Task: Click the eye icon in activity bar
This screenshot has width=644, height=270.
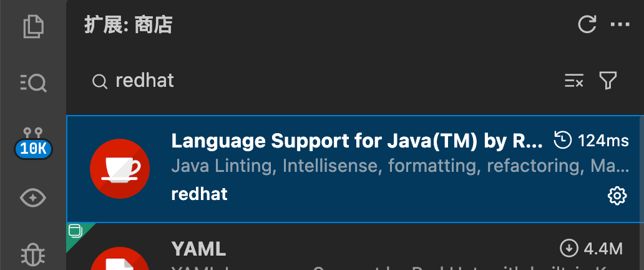Action: pyautogui.click(x=33, y=198)
